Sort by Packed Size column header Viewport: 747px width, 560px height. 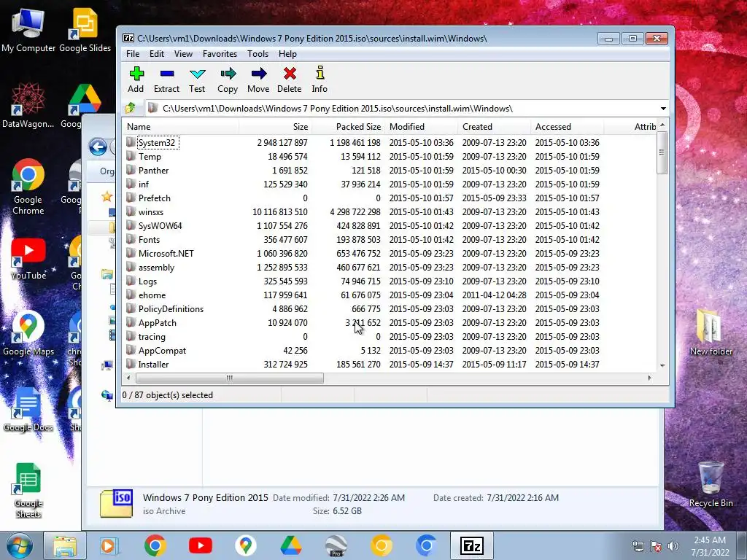pos(348,127)
